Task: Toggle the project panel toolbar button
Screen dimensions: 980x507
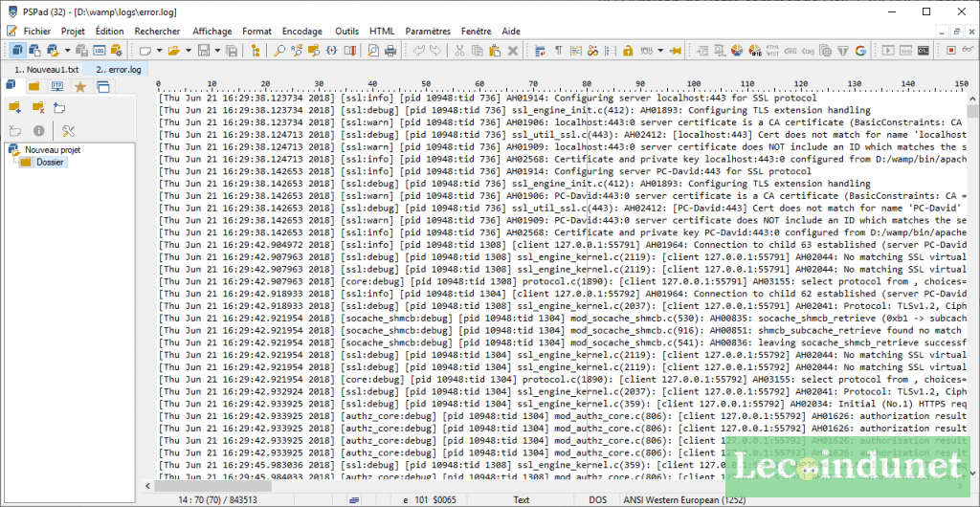Action: pos(18,51)
